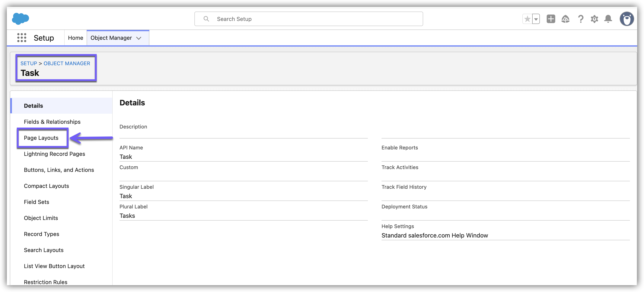Open the Trailhead guidance icon
This screenshot has height=292, width=644.
click(565, 19)
